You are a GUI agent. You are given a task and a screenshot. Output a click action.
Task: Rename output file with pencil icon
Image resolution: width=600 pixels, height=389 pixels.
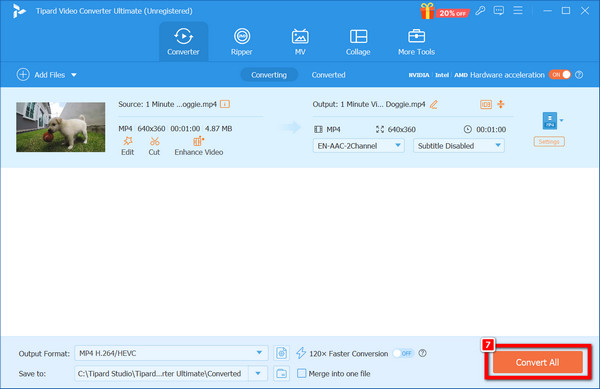pos(434,104)
